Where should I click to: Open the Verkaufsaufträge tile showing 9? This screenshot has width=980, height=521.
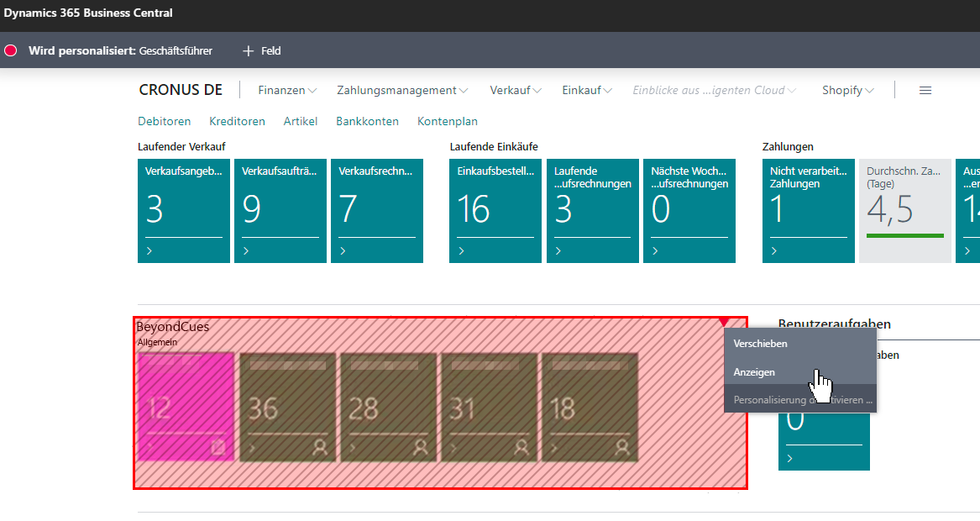[x=280, y=210]
